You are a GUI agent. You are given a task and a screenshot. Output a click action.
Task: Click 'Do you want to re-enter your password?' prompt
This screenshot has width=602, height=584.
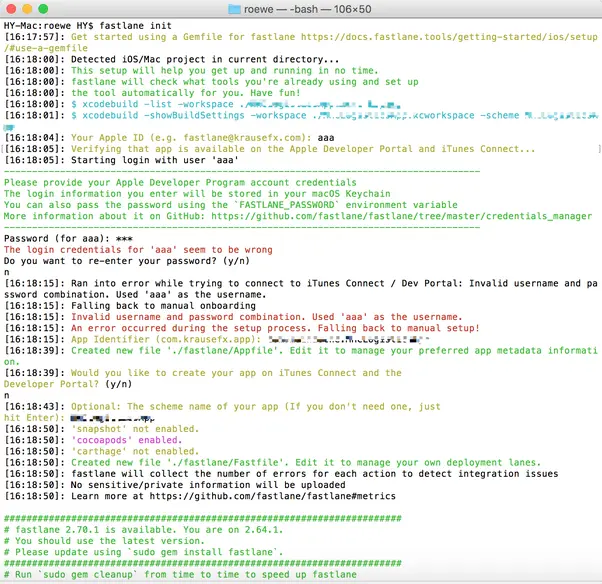pos(127,261)
